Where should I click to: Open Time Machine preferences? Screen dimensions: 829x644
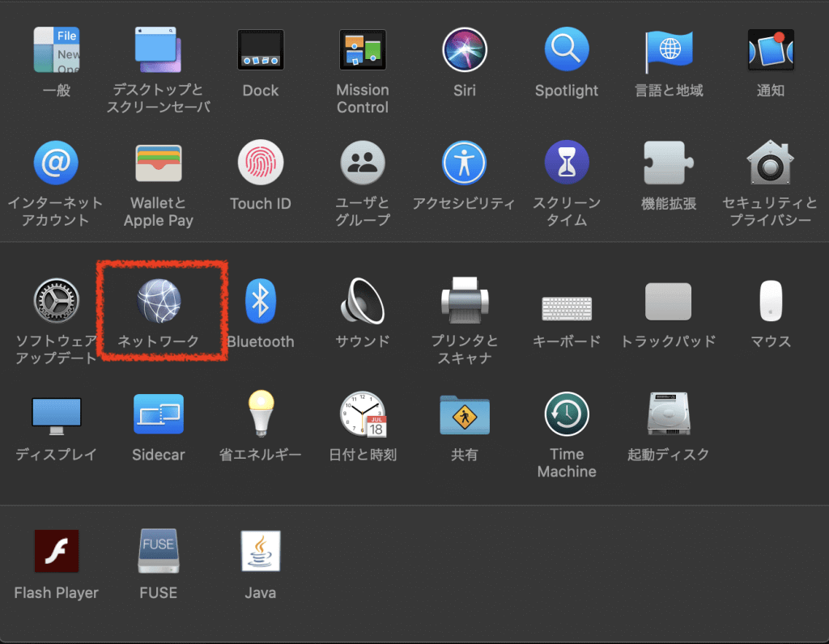coord(566,413)
